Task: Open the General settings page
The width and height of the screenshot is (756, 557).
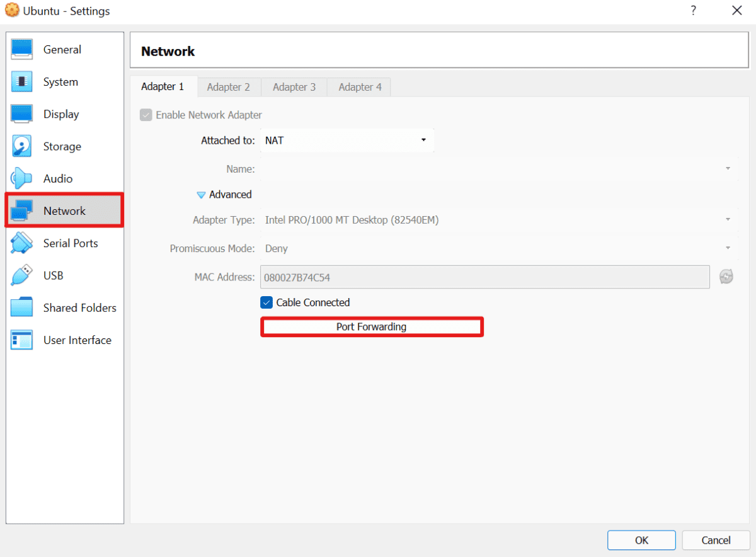Action: [x=62, y=49]
